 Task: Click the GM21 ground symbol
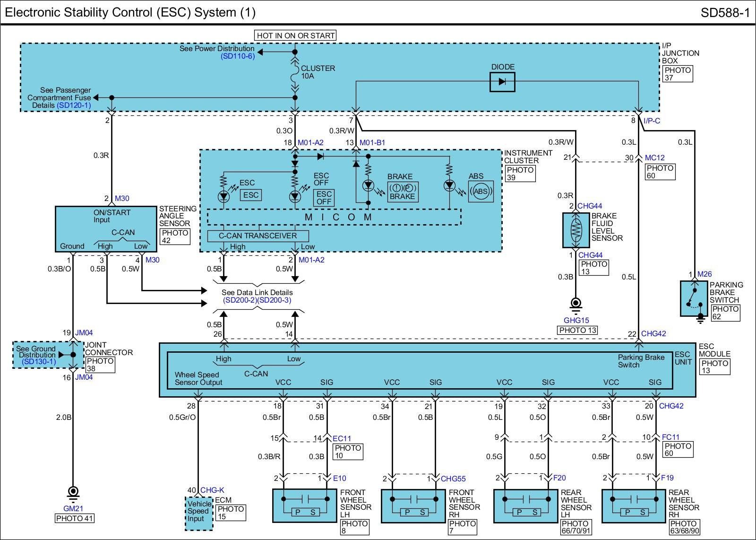pos(73,492)
